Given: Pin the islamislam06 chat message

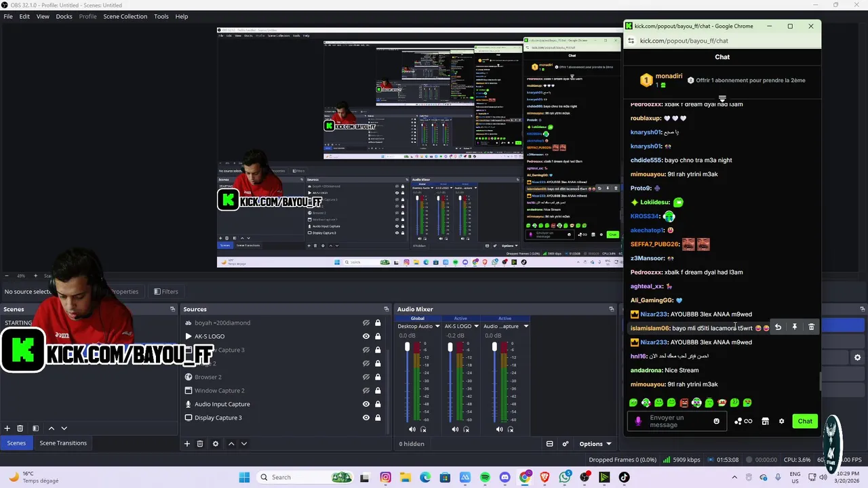Looking at the screenshot, I should point(795,327).
